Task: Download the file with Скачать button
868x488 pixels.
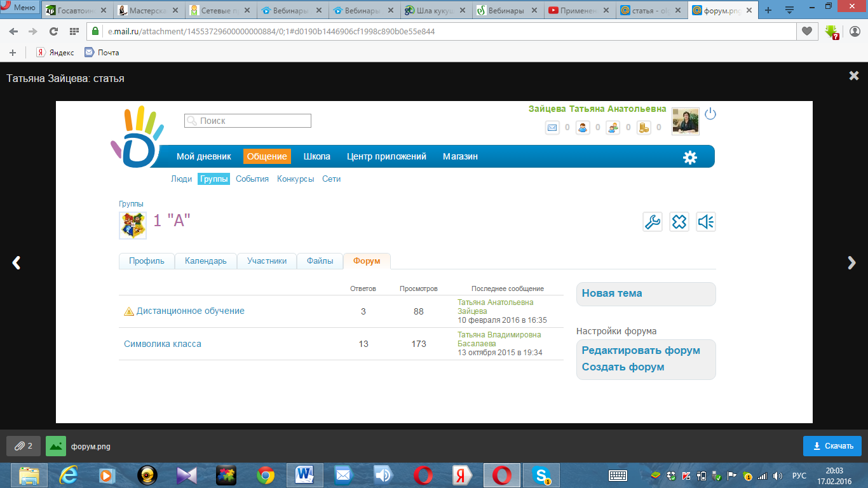Action: (832, 446)
